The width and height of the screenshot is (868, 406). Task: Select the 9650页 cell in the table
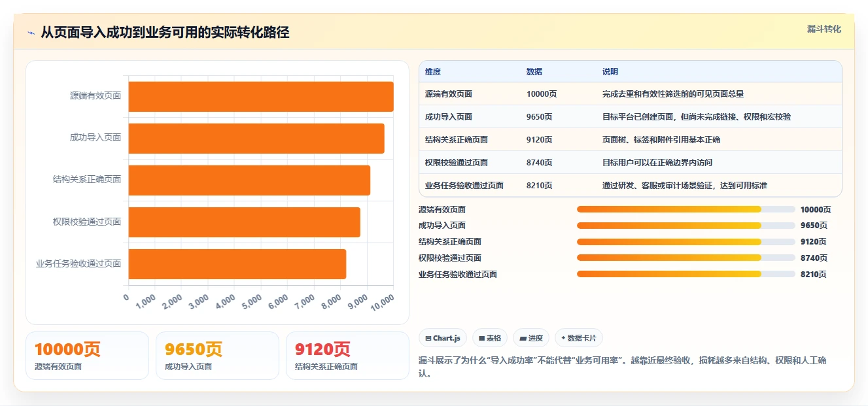pos(540,117)
